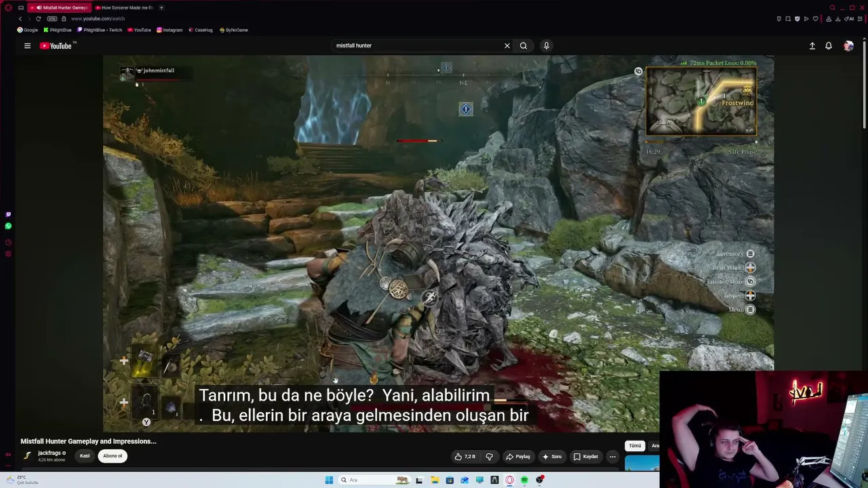The image size is (868, 488).
Task: Open the YouTube hamburger guide menu
Action: tap(27, 45)
